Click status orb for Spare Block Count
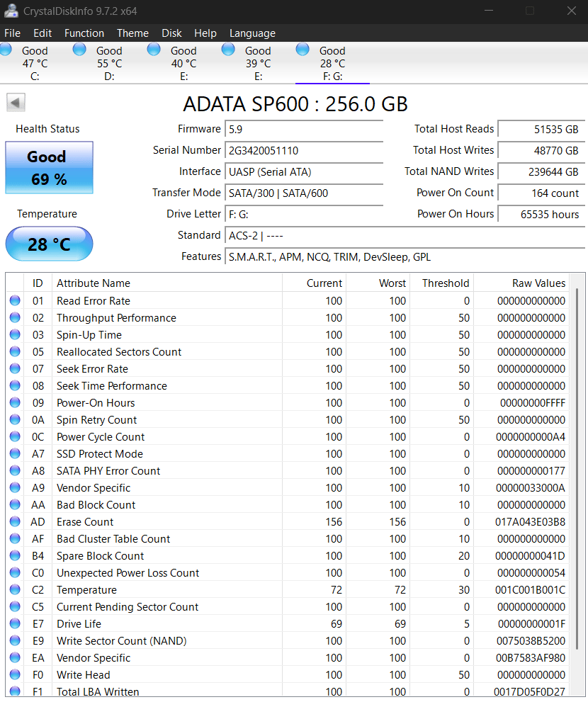Screen dimensions: 588x702 coord(15,555)
